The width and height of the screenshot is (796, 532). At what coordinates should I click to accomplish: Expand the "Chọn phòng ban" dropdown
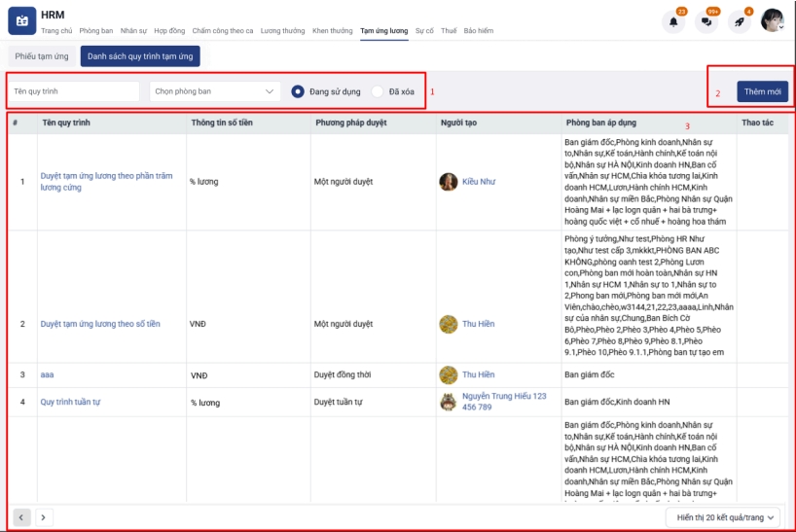click(215, 91)
